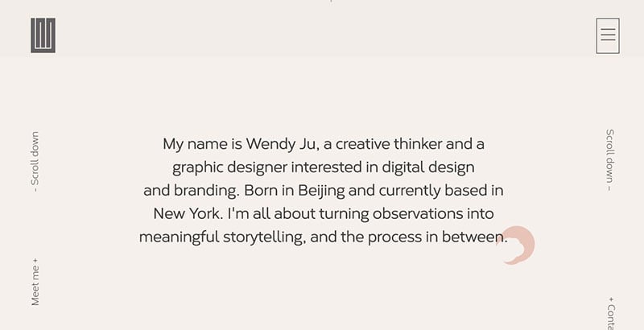This screenshot has height=330, width=644.
Task: Click the dash next to left Scroll down
Action: click(x=35, y=190)
